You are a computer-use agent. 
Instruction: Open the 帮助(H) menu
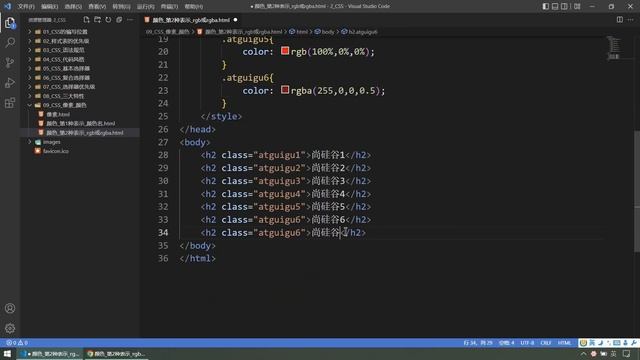click(x=193, y=7)
